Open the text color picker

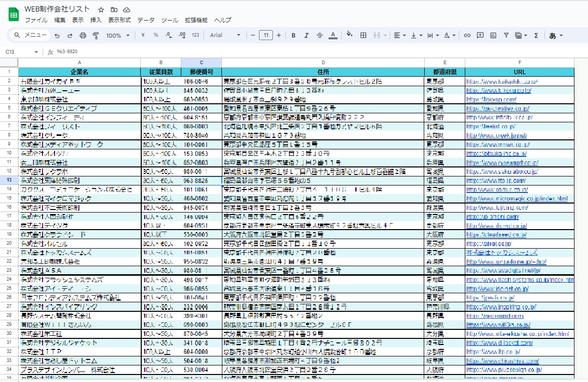pyautogui.click(x=333, y=35)
